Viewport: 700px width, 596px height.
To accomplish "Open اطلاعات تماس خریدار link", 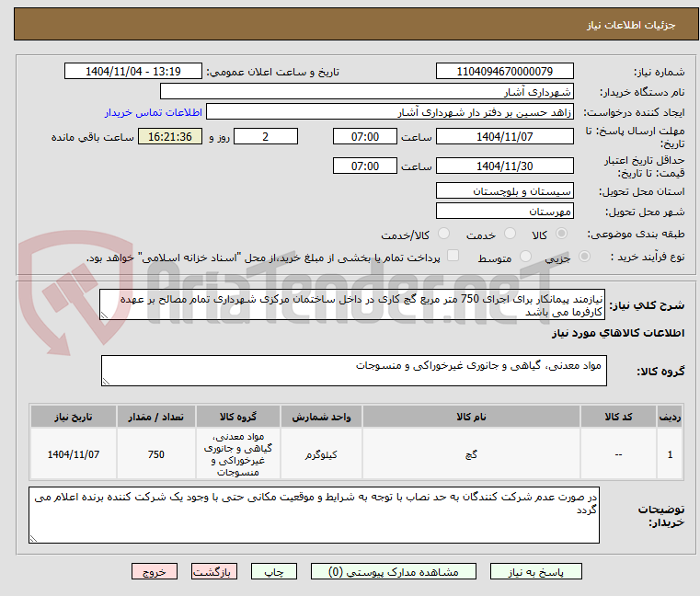I will pyautogui.click(x=154, y=112).
